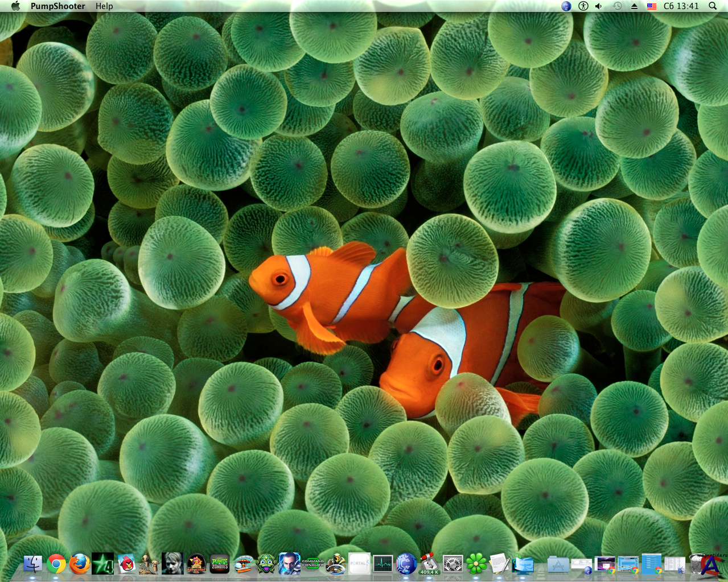
Task: Open the Transmission torrent dock icon
Action: tap(429, 564)
